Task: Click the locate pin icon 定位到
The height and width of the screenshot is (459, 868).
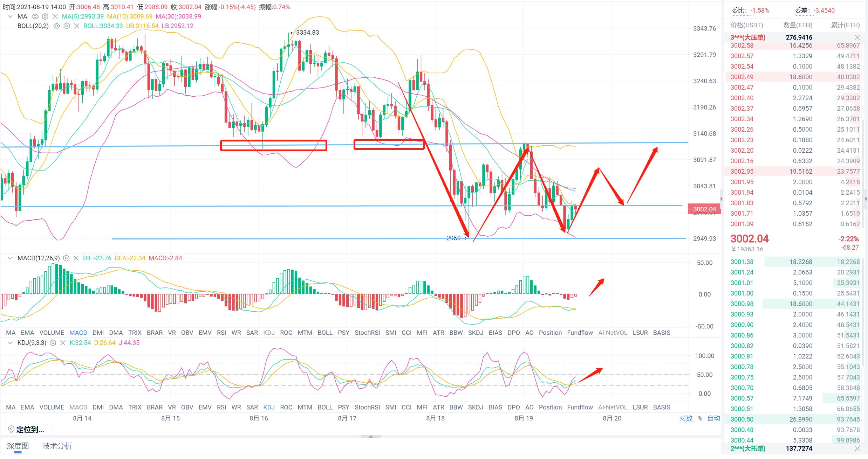Action: tap(11, 429)
